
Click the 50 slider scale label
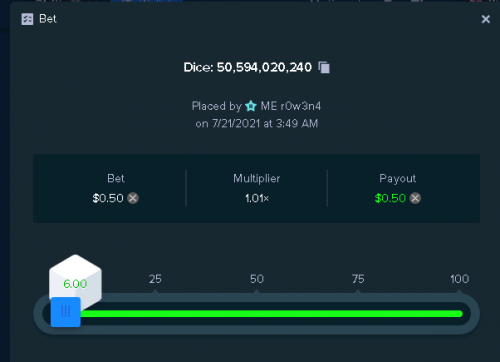pos(257,279)
